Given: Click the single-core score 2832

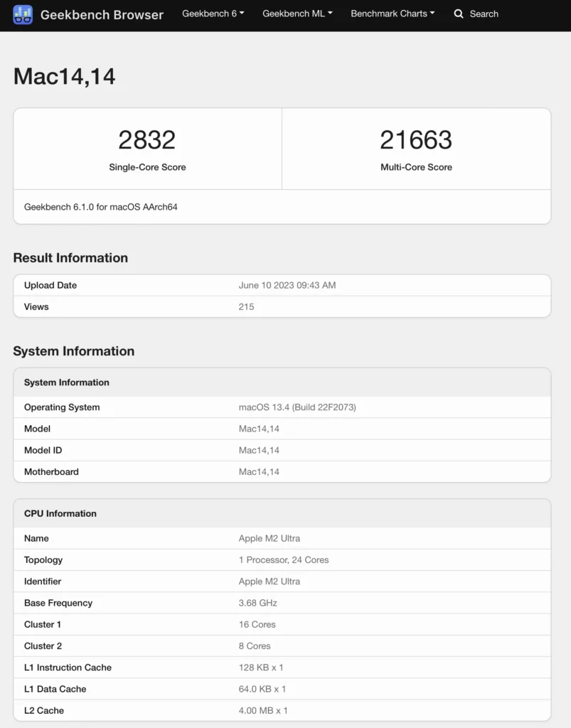Looking at the screenshot, I should pos(147,140).
